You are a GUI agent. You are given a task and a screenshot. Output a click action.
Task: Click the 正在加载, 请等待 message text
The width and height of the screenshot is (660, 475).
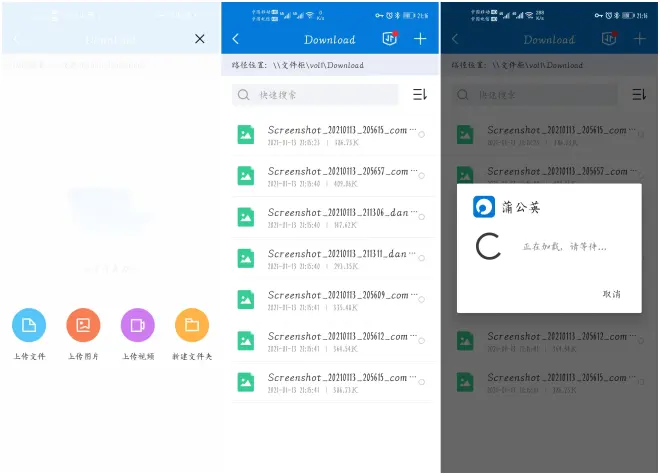(x=564, y=247)
